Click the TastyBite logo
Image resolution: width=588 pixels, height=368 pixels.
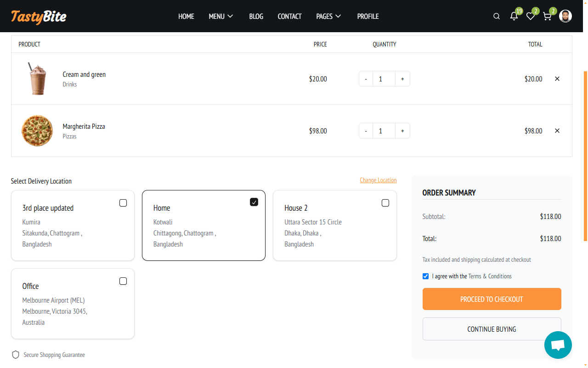tap(39, 17)
